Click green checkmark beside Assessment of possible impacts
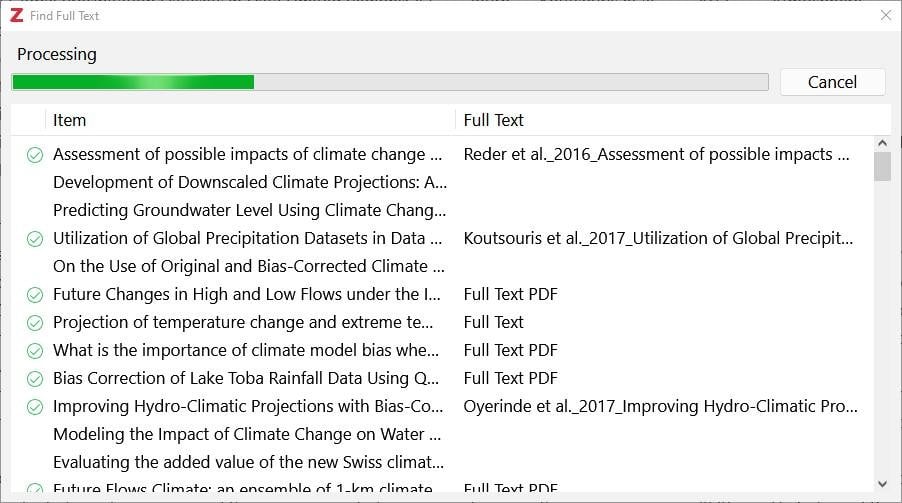The width and height of the screenshot is (902, 503). click(x=35, y=155)
